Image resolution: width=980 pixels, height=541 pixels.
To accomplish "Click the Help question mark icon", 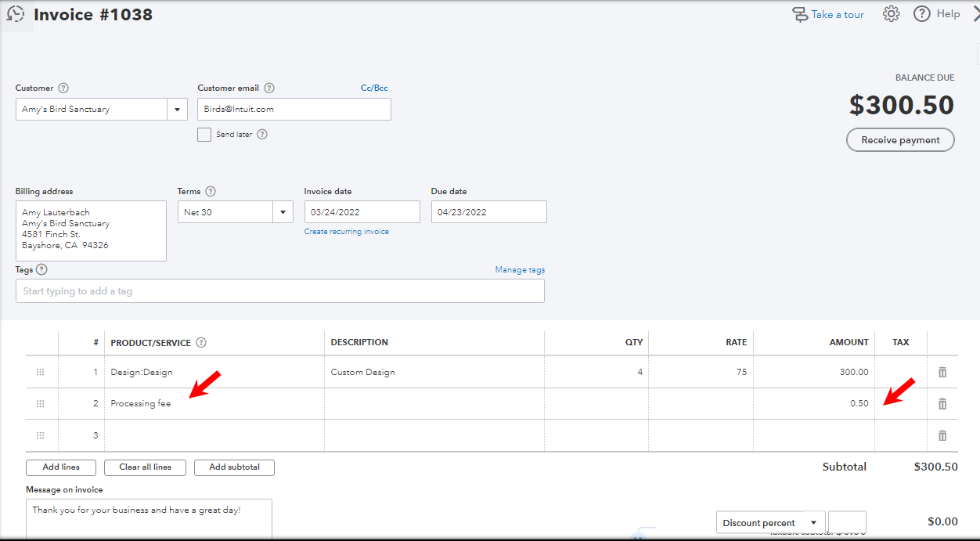I will [921, 13].
